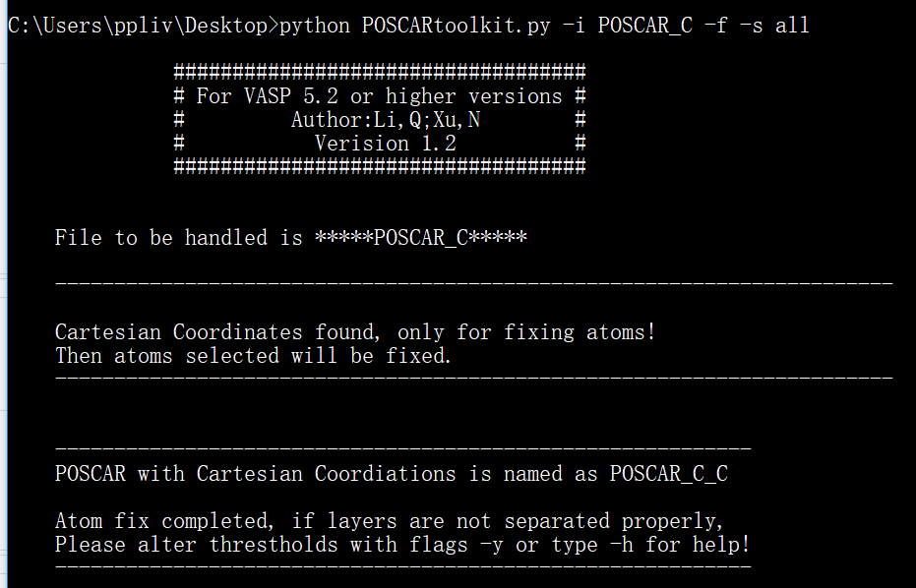Image resolution: width=916 pixels, height=588 pixels.
Task: Click the *****POSCAR_C***** filename text
Action: coord(421,238)
